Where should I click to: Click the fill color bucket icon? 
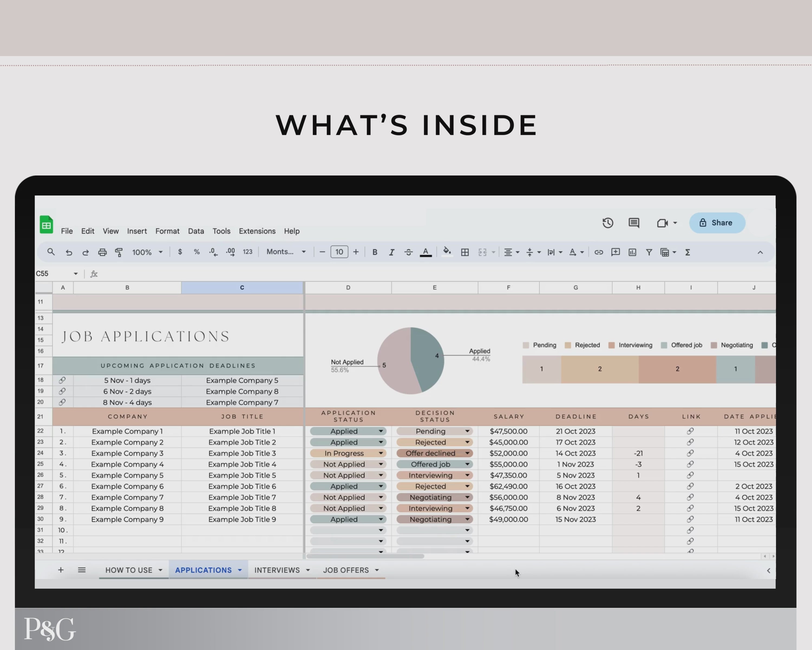pyautogui.click(x=447, y=251)
